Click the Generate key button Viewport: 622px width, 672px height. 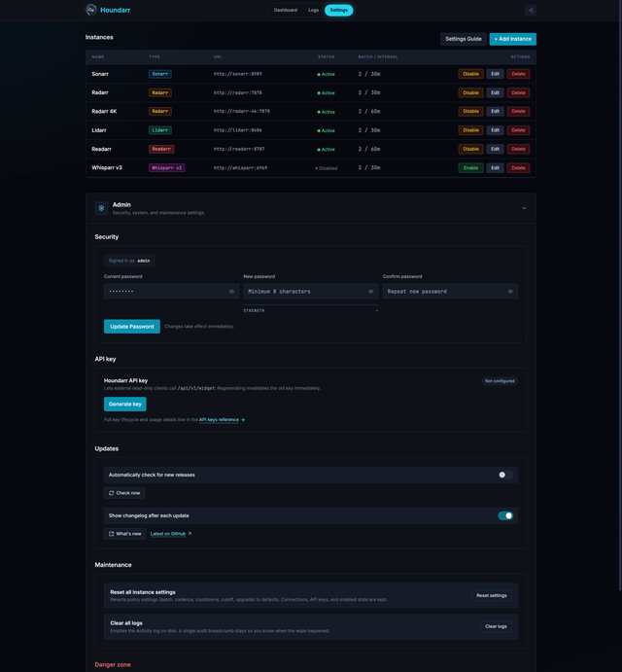click(125, 405)
